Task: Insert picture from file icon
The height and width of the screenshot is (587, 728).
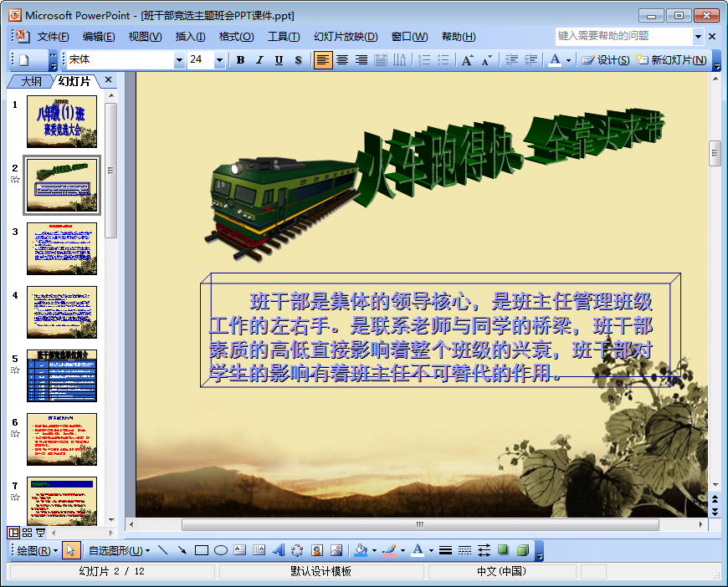Action: (x=336, y=550)
